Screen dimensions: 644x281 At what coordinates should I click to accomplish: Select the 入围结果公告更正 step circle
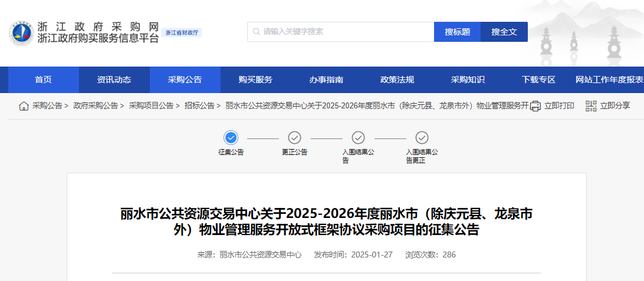point(422,138)
